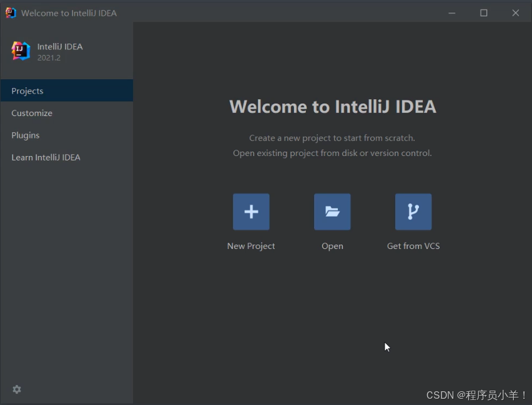Maximize the Welcome window
The image size is (532, 405).
pyautogui.click(x=483, y=13)
